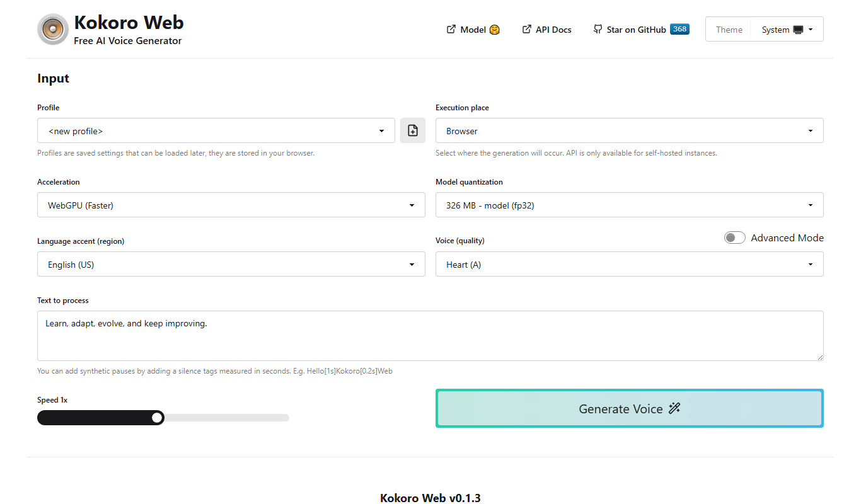Click the save profile file icon button
Image resolution: width=861 pixels, height=504 pixels.
click(413, 130)
